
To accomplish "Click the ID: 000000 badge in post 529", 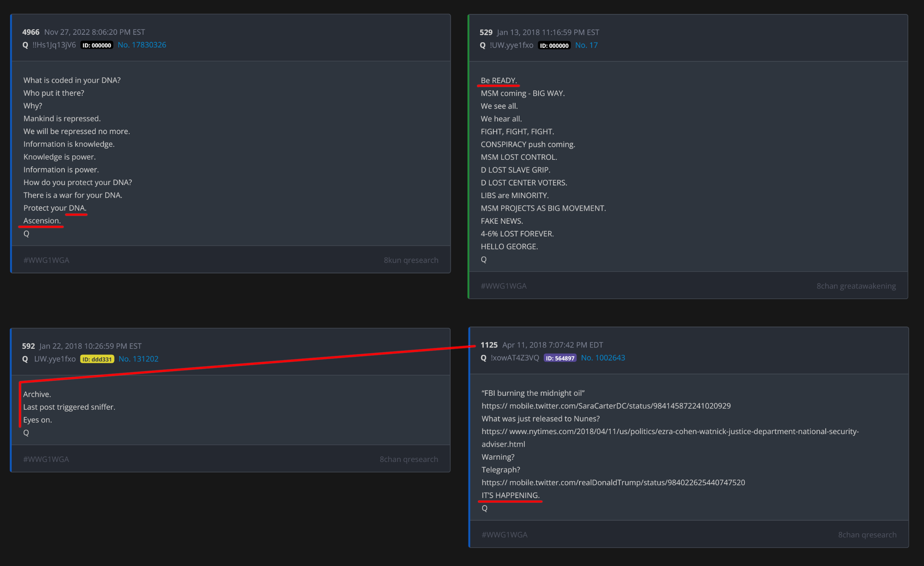I will tap(554, 45).
